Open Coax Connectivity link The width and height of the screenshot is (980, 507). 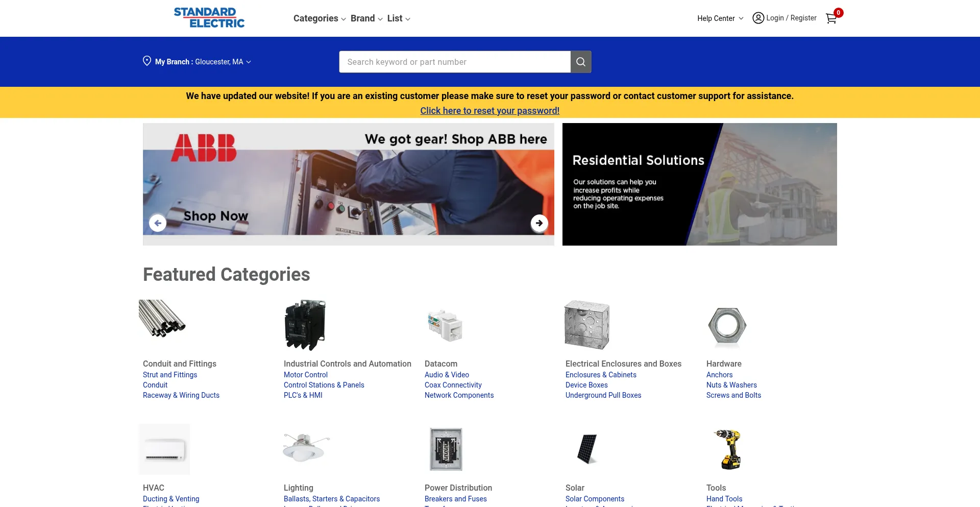[x=453, y=385]
